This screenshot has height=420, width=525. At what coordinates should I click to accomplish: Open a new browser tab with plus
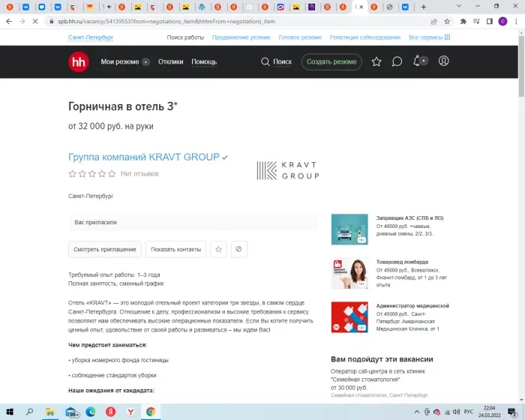click(x=424, y=7)
